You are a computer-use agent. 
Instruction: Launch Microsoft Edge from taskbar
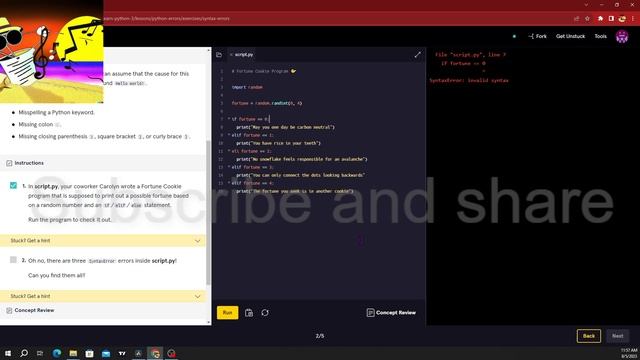tap(57, 353)
